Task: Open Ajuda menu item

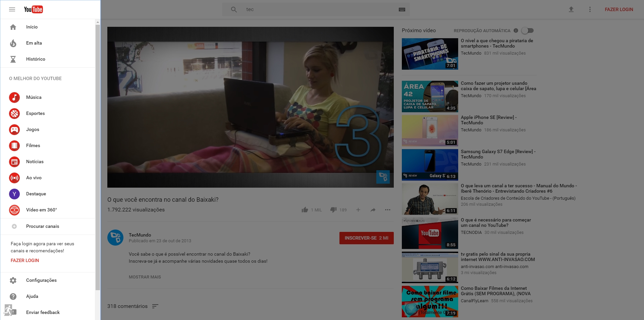Action: tap(48, 297)
